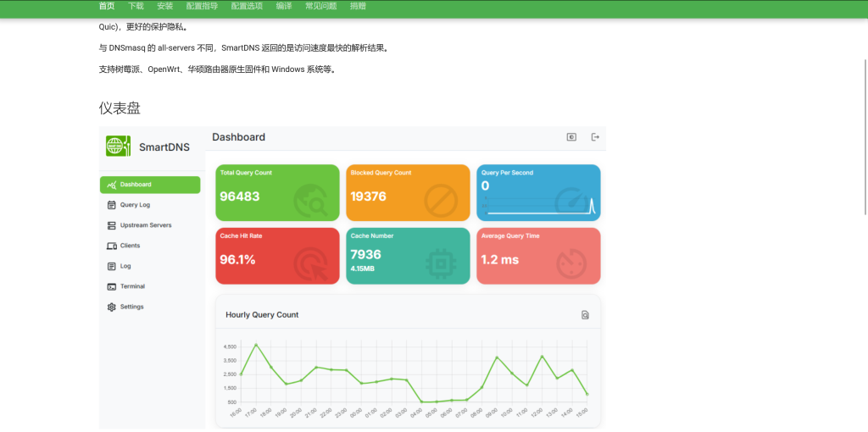Click the 19376 blocked query value
Viewport: 868px width, 432px height.
pos(368,197)
